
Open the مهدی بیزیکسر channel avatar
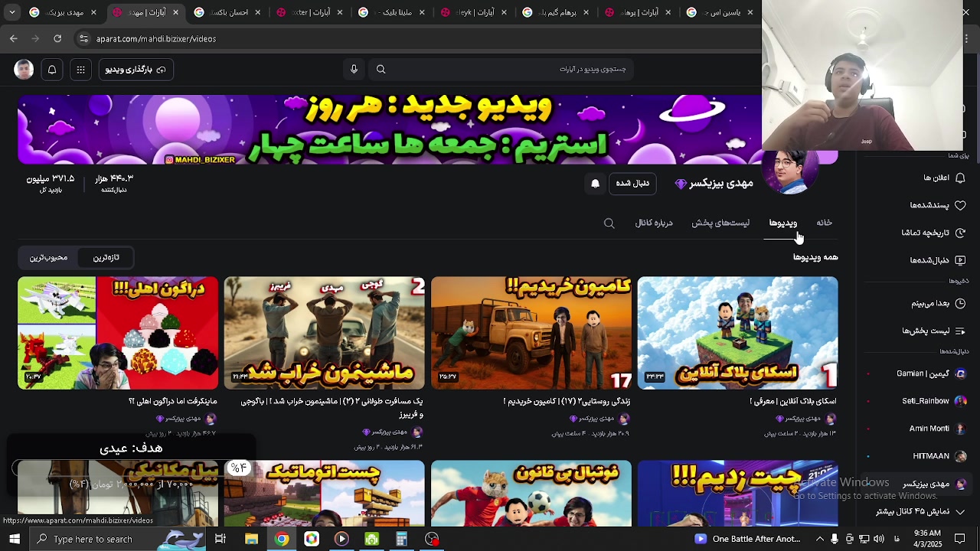(x=789, y=170)
